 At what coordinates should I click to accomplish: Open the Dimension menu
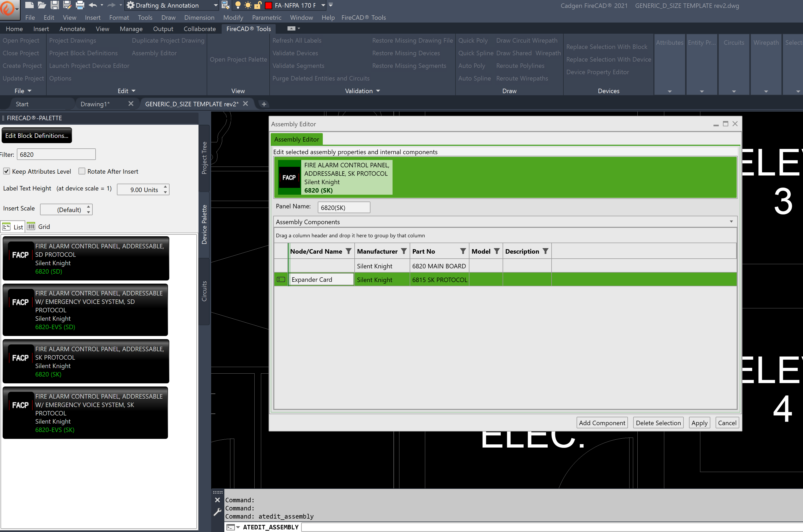(199, 18)
